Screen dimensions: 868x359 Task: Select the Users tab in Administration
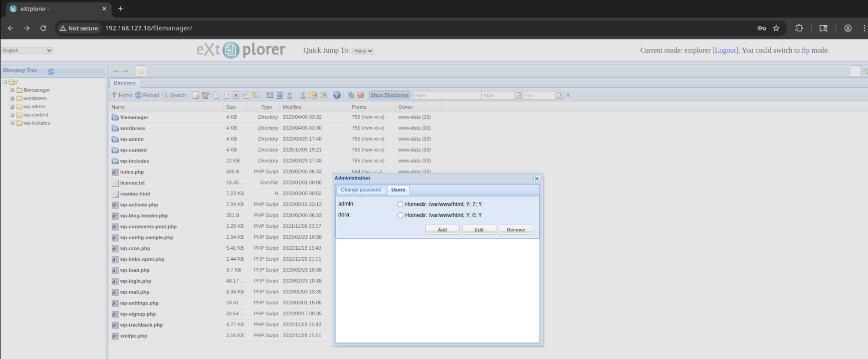click(x=398, y=190)
